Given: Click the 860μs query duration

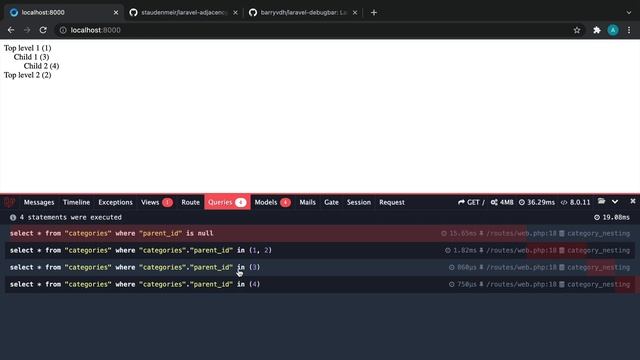Looking at the screenshot, I should pos(462,267).
